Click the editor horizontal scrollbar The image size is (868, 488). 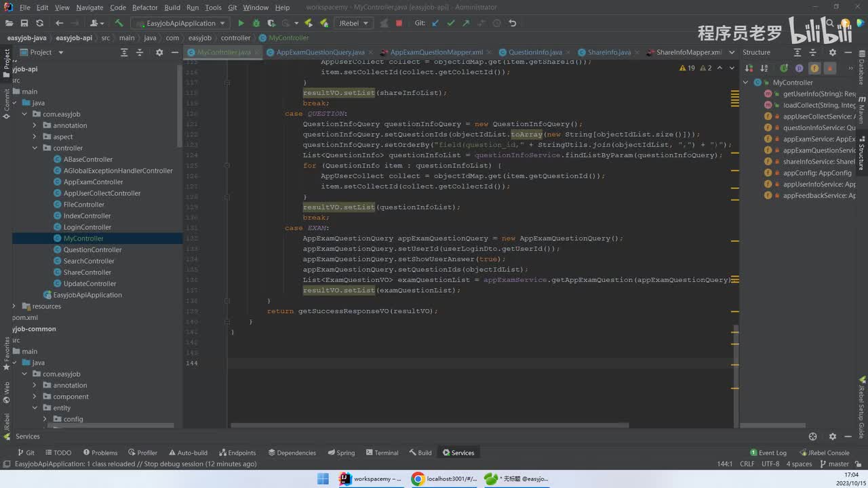coord(430,426)
